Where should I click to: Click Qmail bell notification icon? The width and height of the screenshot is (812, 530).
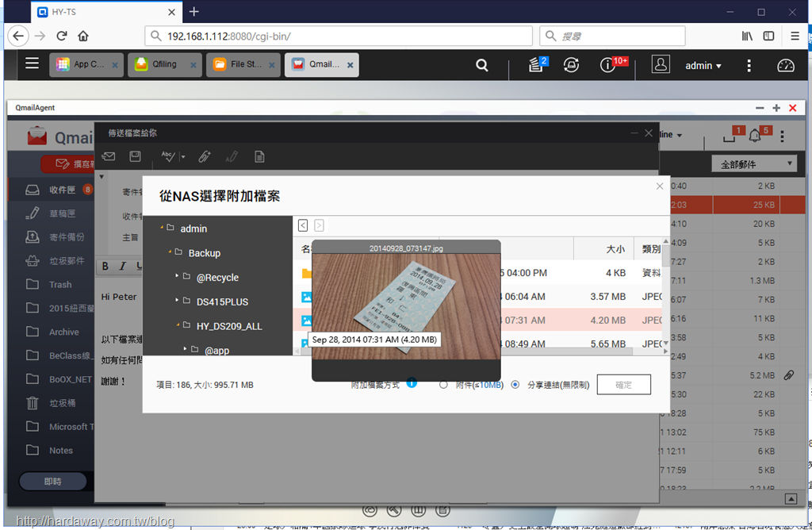755,136
